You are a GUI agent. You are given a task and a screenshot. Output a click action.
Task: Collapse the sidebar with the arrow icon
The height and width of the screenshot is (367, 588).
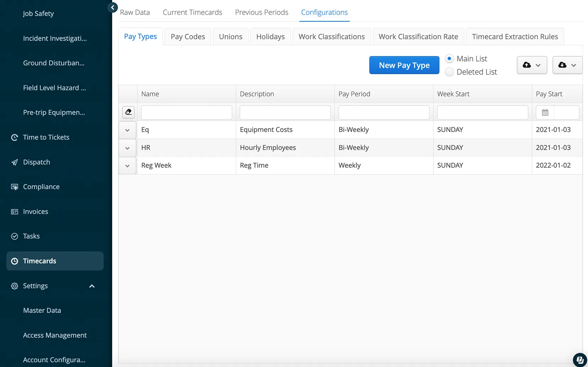click(112, 7)
